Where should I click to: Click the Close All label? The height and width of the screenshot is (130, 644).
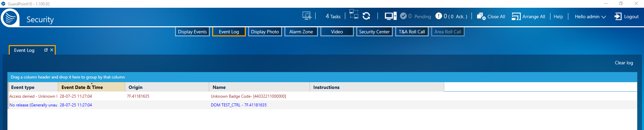tap(496, 17)
